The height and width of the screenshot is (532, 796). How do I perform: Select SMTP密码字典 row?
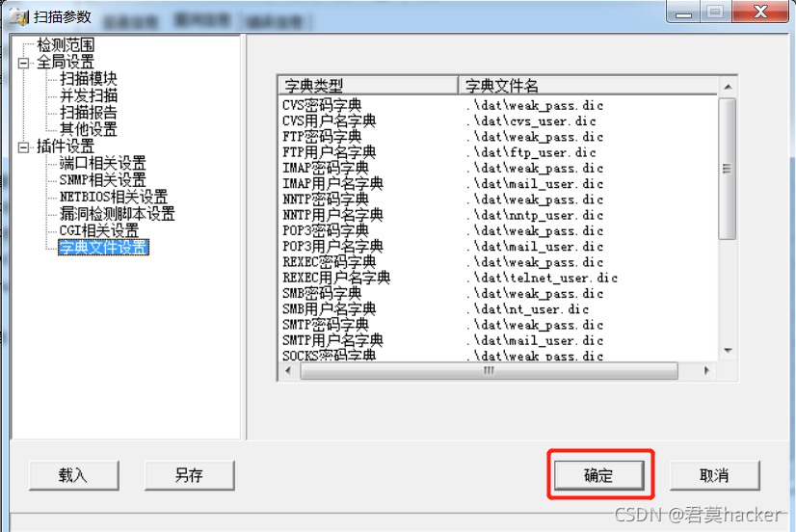point(497,325)
